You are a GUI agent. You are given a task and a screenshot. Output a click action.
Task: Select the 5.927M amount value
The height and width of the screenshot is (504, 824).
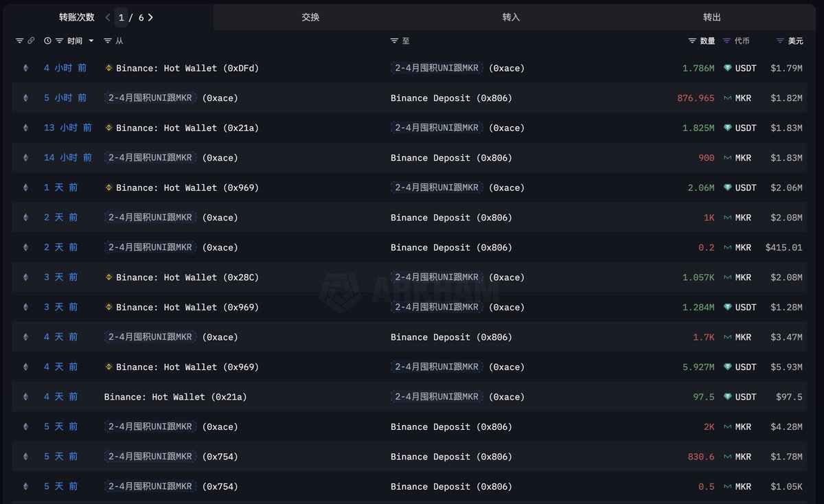[698, 367]
